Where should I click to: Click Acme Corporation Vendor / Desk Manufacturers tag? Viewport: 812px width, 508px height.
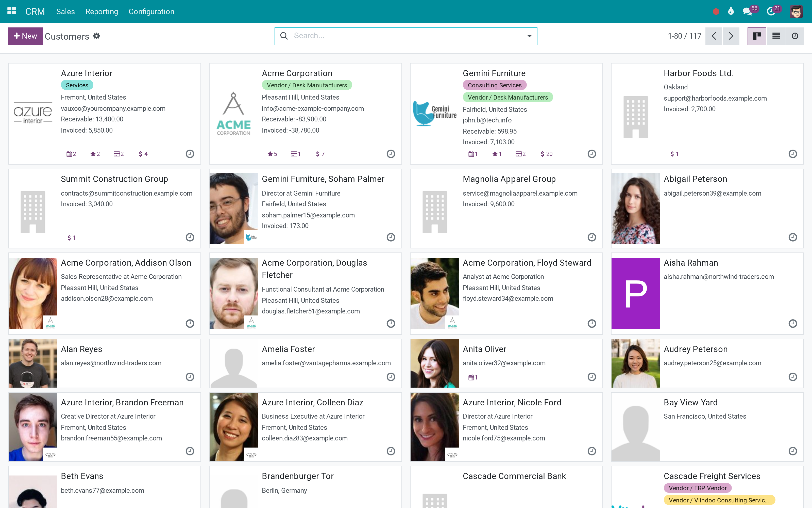coord(307,85)
